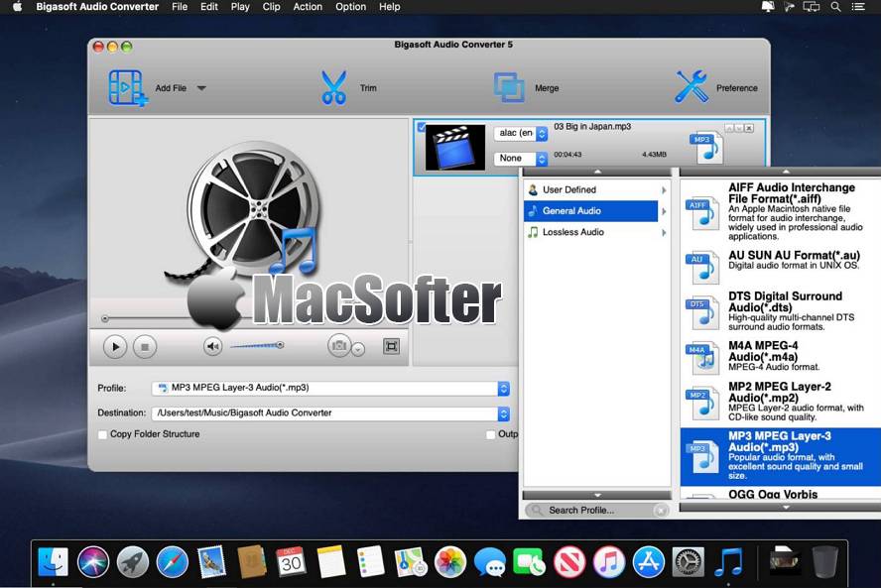Adjust the volume slider
Screen dimensions: 881x588
(x=257, y=345)
